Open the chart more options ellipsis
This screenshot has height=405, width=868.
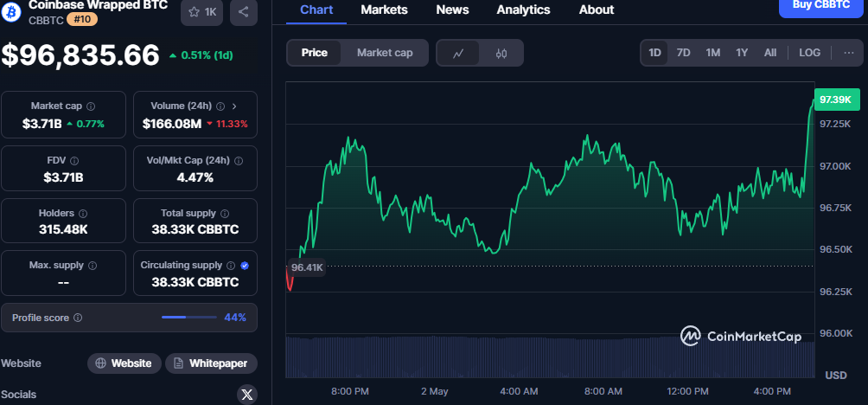[x=849, y=53]
